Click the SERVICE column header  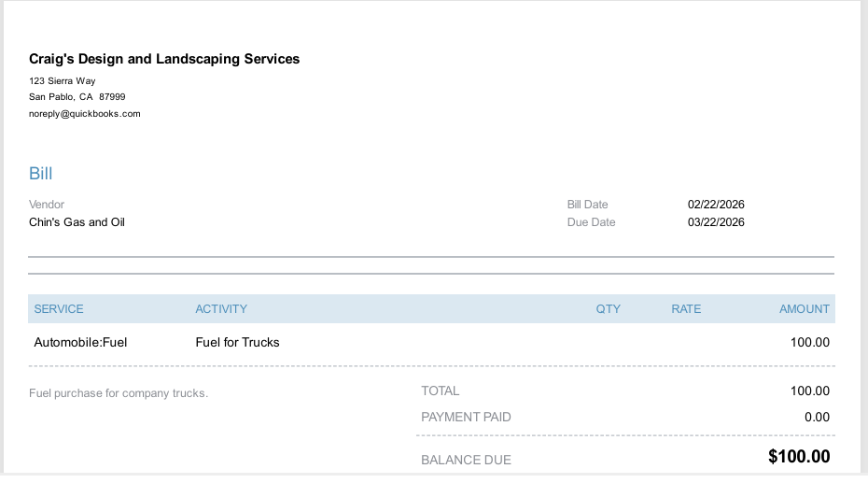(59, 309)
